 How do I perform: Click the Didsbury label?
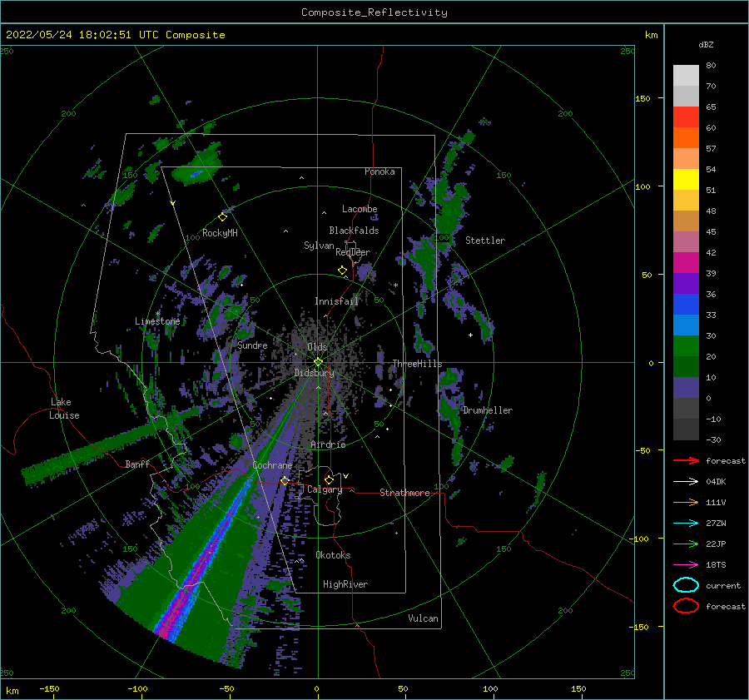point(314,373)
